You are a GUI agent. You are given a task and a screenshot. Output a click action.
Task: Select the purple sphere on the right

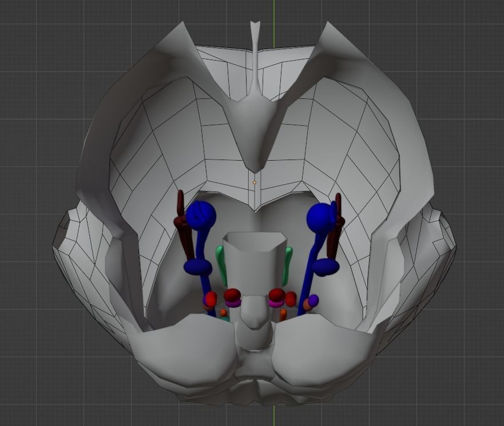(313, 300)
